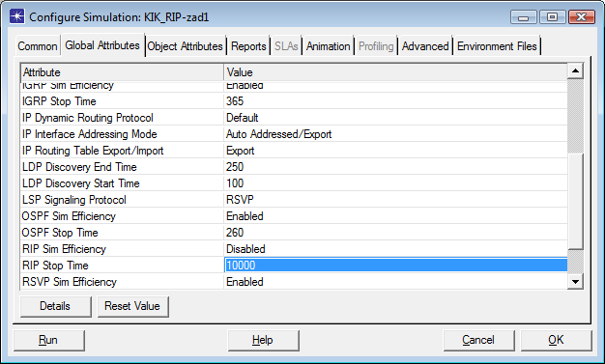This screenshot has height=364, width=605.
Task: Open the Object Attributes tab
Action: pos(185,46)
